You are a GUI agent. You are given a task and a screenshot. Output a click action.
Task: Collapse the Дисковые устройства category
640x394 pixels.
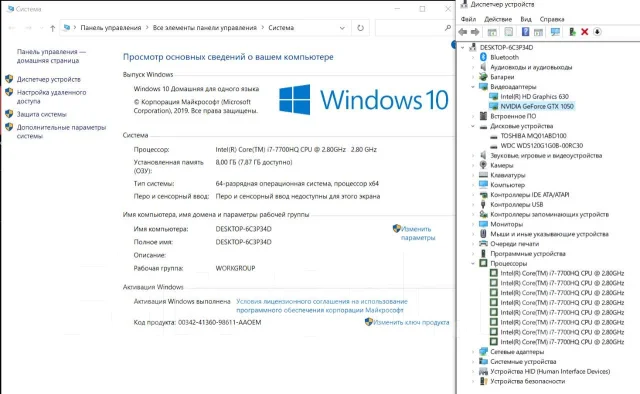pos(473,126)
